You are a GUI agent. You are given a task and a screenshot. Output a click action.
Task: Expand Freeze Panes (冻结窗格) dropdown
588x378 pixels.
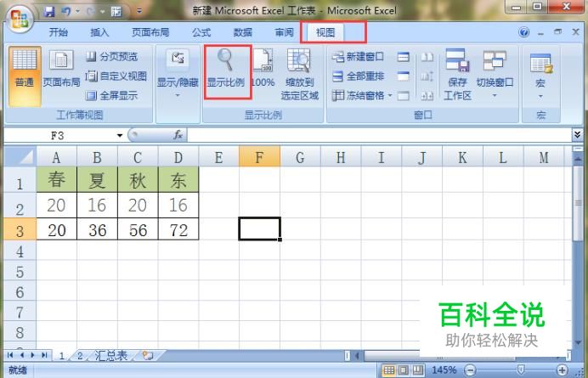click(x=390, y=96)
